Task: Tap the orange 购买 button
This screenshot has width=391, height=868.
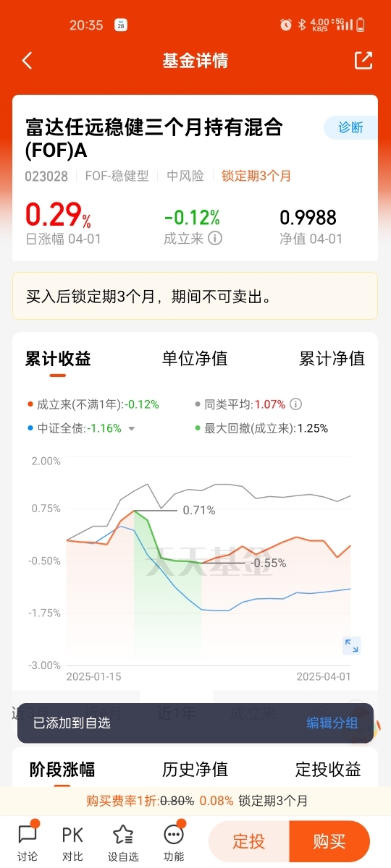Action: point(329,841)
